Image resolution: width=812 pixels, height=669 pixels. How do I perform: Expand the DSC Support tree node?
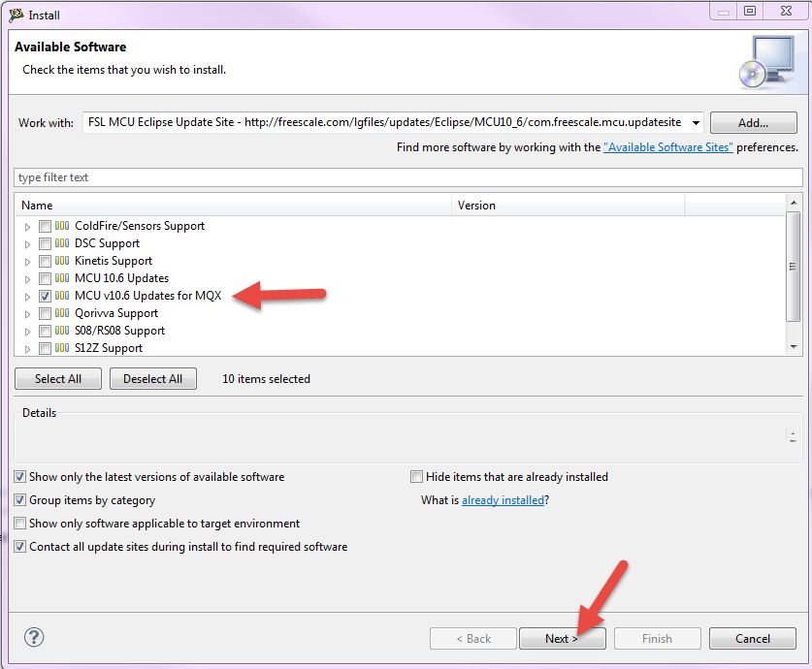(27, 244)
